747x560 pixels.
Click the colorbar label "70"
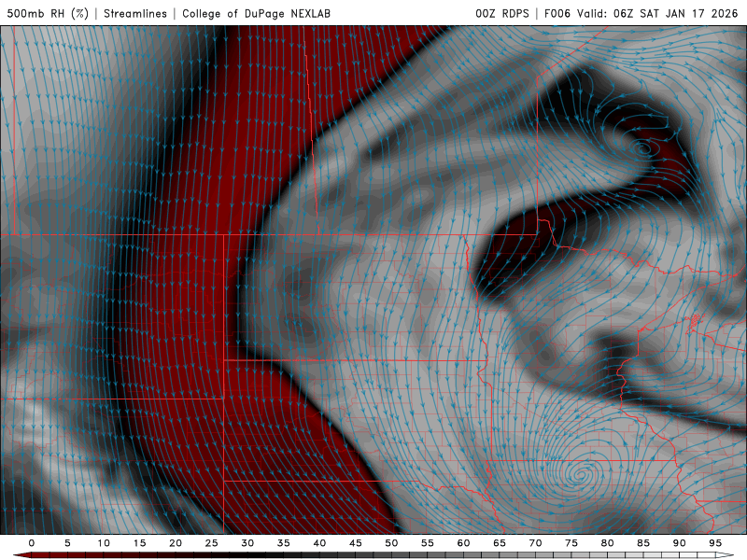click(535, 543)
